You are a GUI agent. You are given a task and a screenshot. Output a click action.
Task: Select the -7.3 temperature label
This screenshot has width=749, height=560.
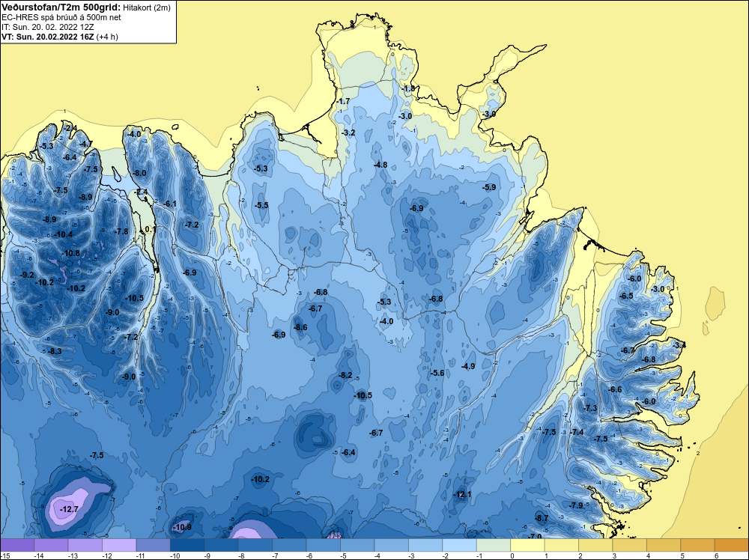tap(590, 408)
